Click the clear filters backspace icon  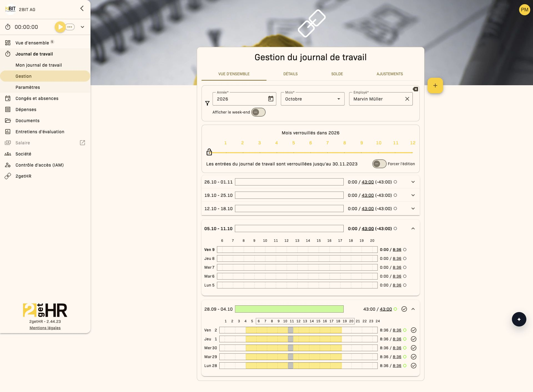pyautogui.click(x=415, y=89)
